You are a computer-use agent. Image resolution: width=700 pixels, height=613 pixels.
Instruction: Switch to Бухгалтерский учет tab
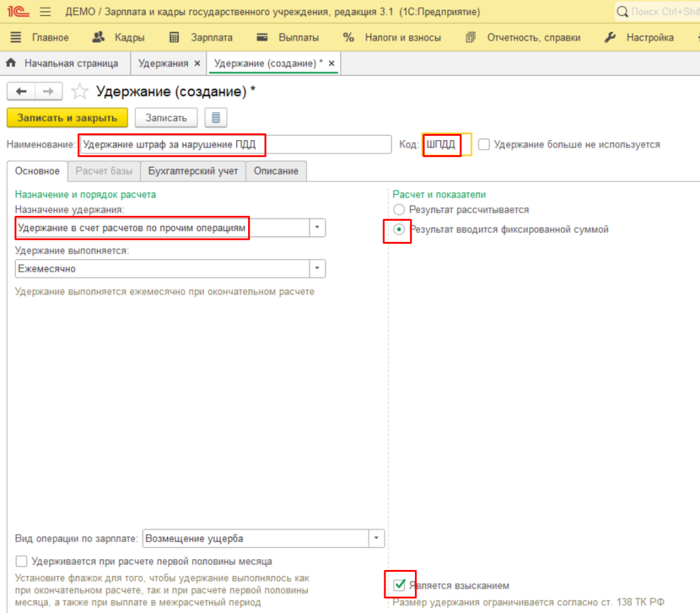coord(193,171)
